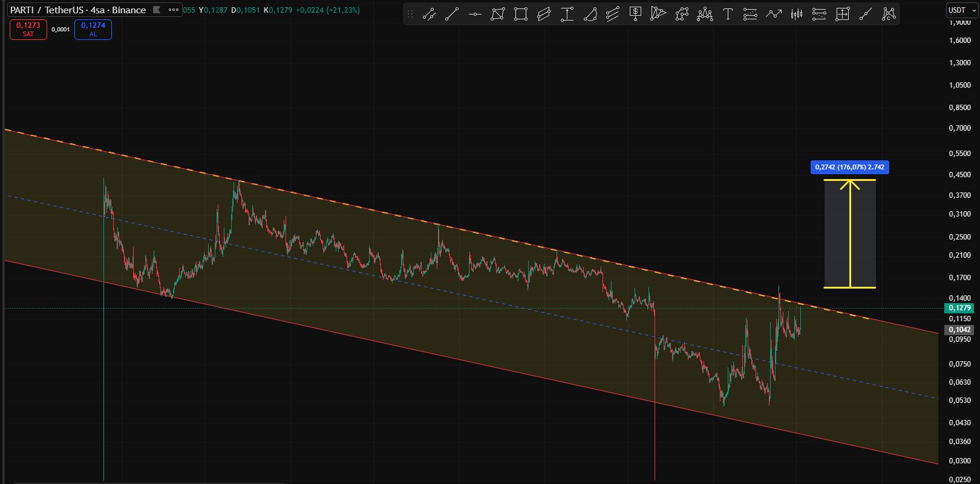Select the single ray line tool
The image size is (980, 484).
(866, 14)
